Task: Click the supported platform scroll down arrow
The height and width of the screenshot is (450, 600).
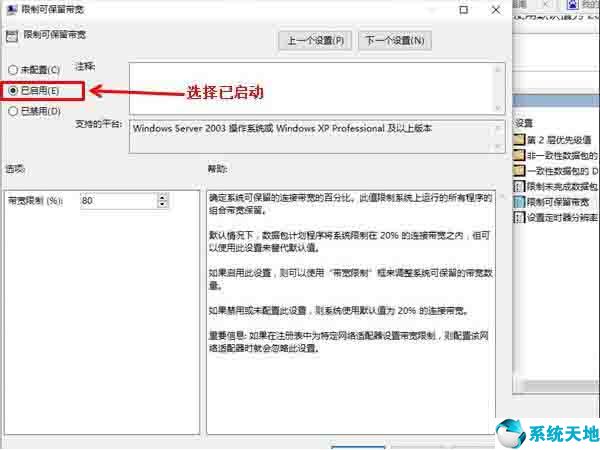Action: (x=498, y=147)
